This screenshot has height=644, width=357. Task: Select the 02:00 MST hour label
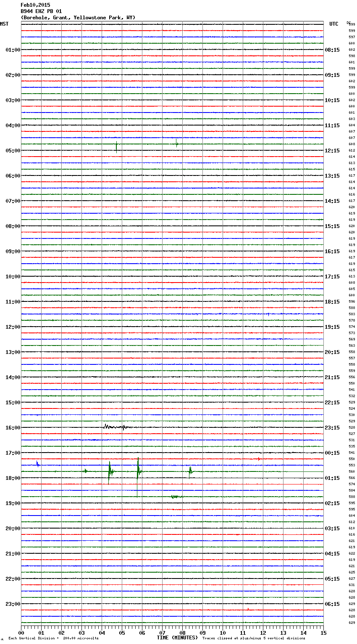[13, 75]
